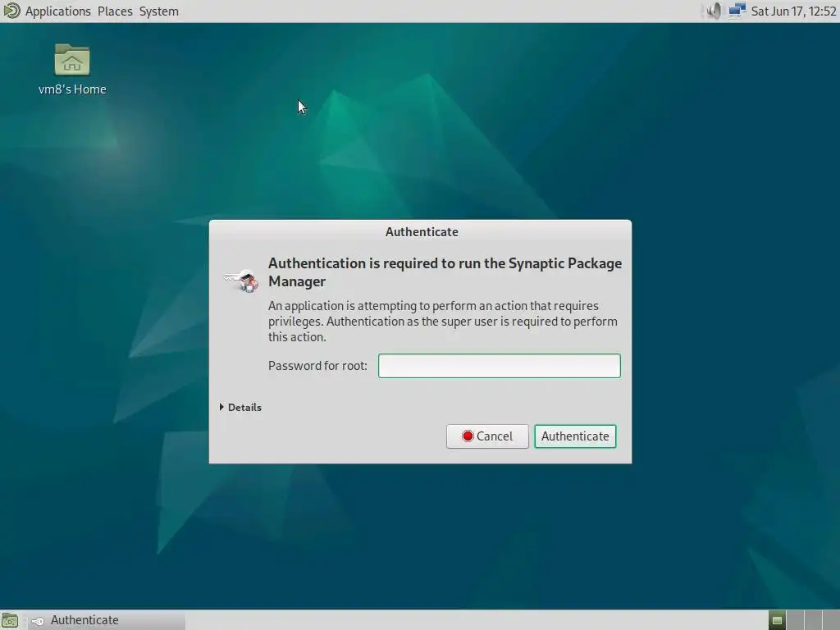Click the volume speaker tray icon
The height and width of the screenshot is (630, 840).
point(714,11)
